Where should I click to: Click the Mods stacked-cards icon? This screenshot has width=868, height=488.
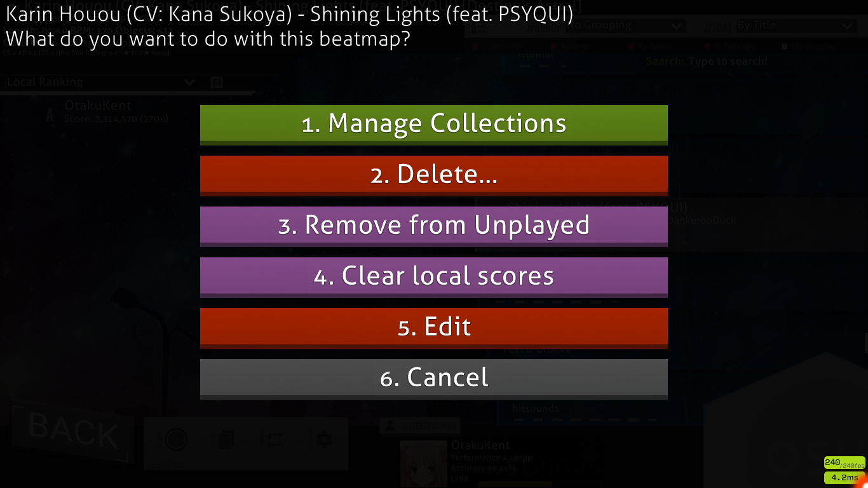point(224,440)
